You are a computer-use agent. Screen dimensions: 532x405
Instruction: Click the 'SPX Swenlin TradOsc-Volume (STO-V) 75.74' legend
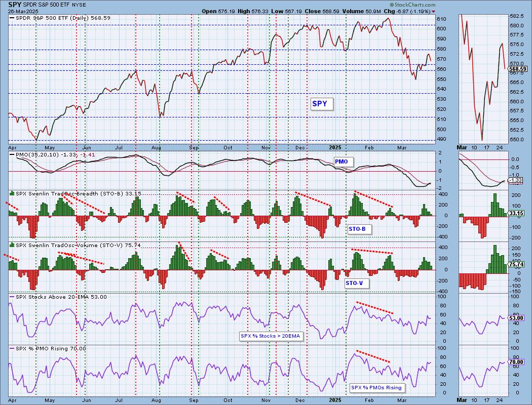(x=78, y=245)
